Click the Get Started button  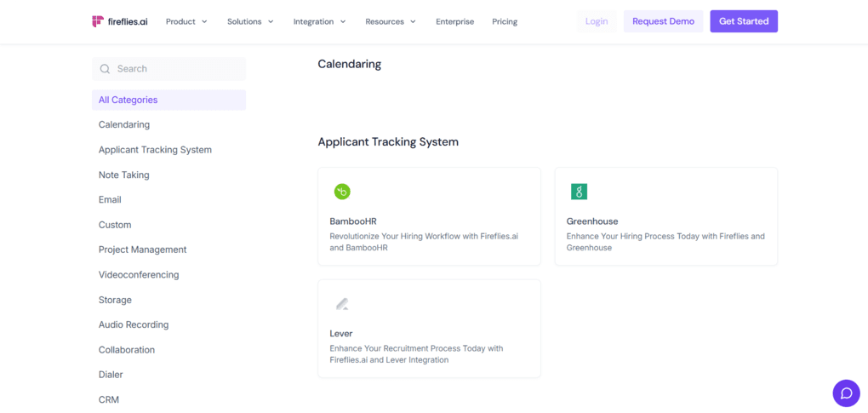[744, 21]
